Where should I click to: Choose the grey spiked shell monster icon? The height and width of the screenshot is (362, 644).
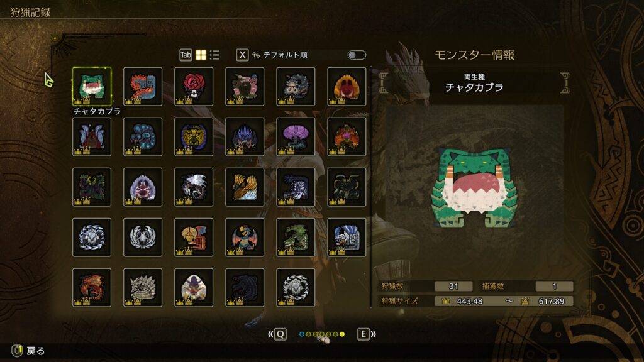point(143,287)
